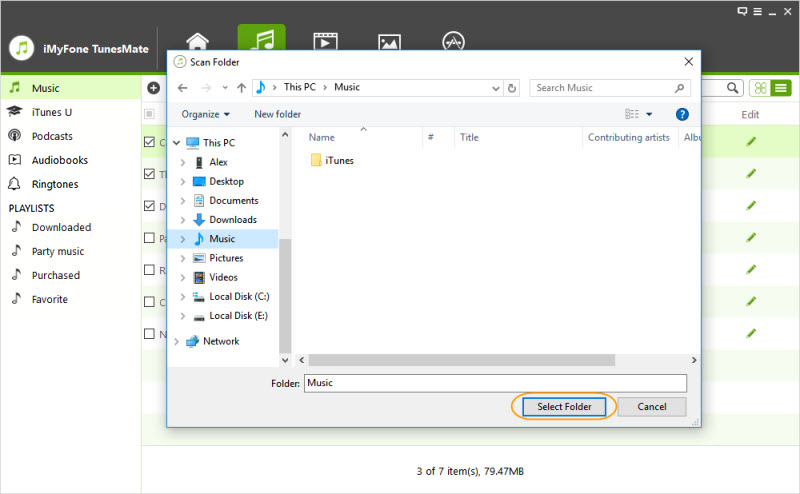Screen dimensions: 800x494
Task: Expand the Network tree node
Action: (177, 341)
